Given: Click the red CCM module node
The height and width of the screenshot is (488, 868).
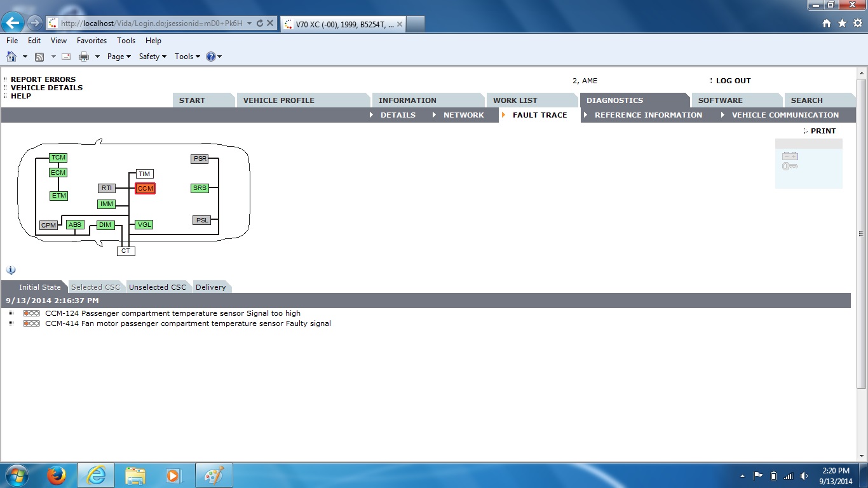Looking at the screenshot, I should (x=145, y=189).
